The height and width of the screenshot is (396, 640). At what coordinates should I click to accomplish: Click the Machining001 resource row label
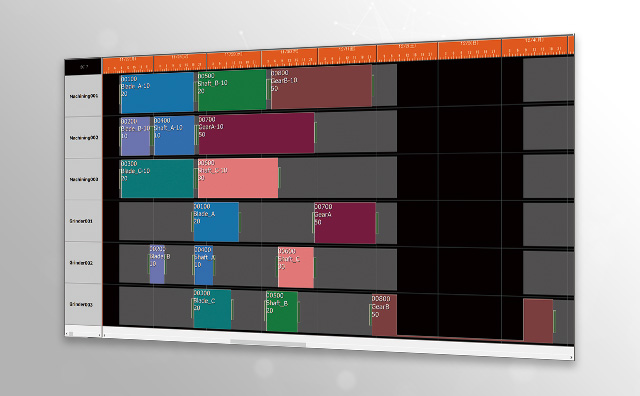coord(83,96)
